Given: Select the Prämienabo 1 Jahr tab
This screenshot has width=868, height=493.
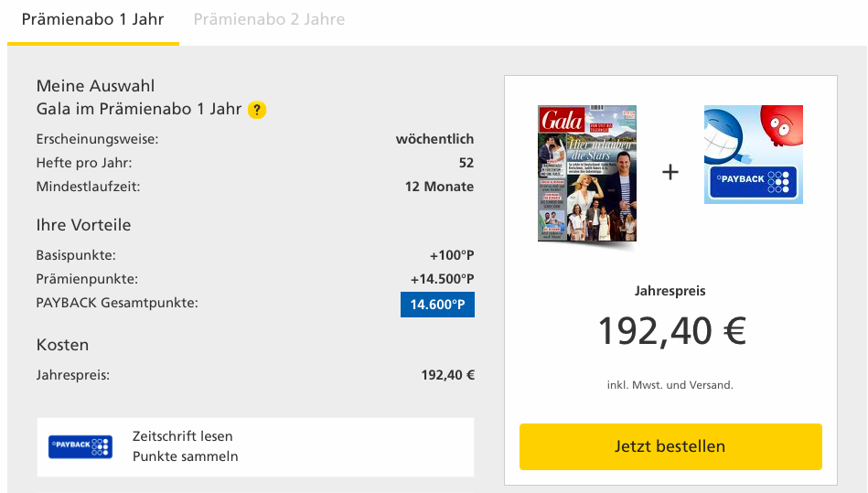Looking at the screenshot, I should point(92,19).
